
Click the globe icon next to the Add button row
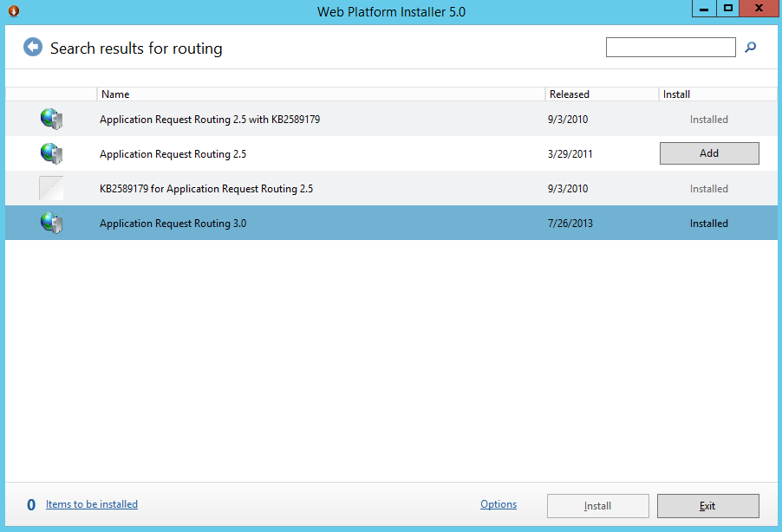tap(52, 153)
